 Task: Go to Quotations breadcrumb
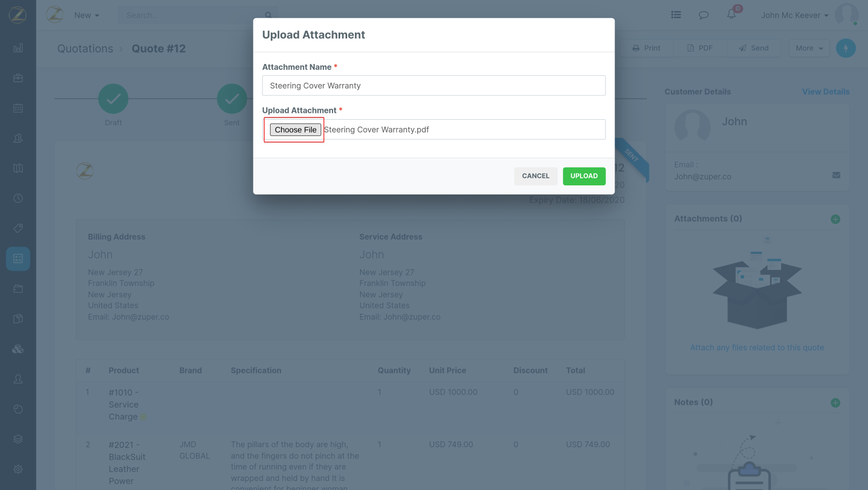[x=85, y=49]
